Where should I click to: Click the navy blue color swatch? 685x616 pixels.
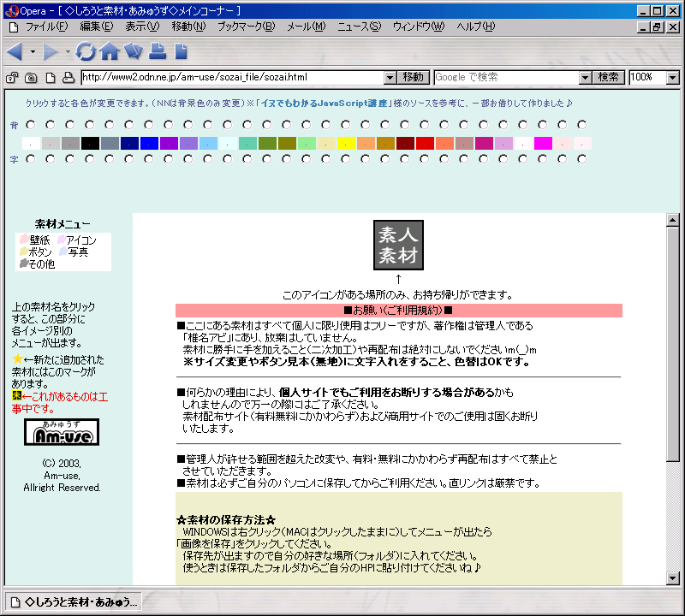coord(129,143)
